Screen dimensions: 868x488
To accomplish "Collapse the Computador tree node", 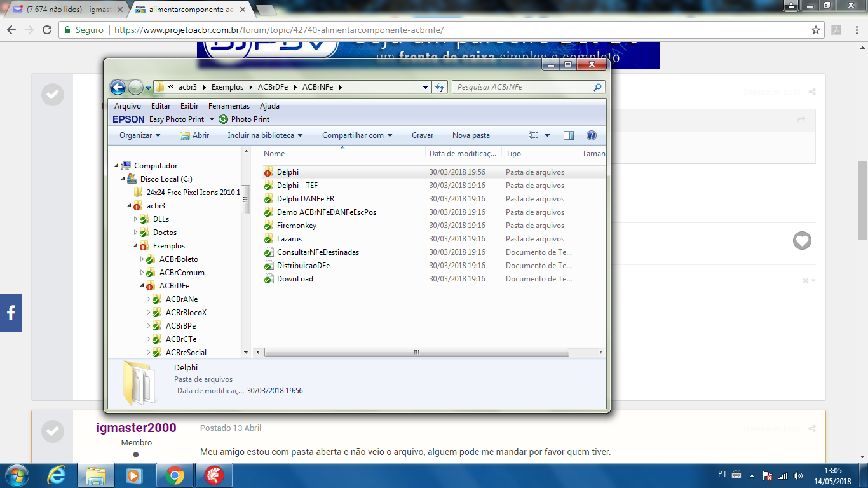I will pyautogui.click(x=116, y=166).
